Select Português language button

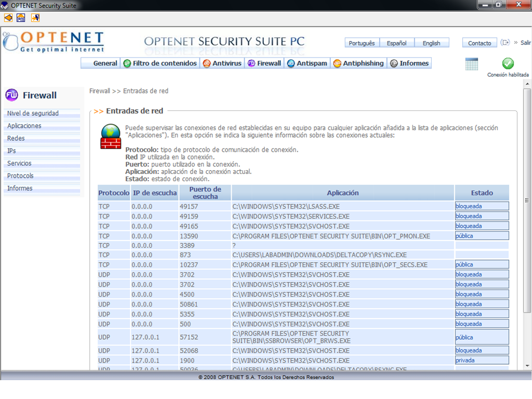pyautogui.click(x=362, y=43)
